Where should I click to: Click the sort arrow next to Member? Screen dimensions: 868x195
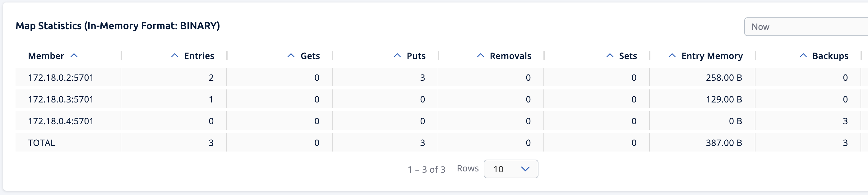click(74, 56)
